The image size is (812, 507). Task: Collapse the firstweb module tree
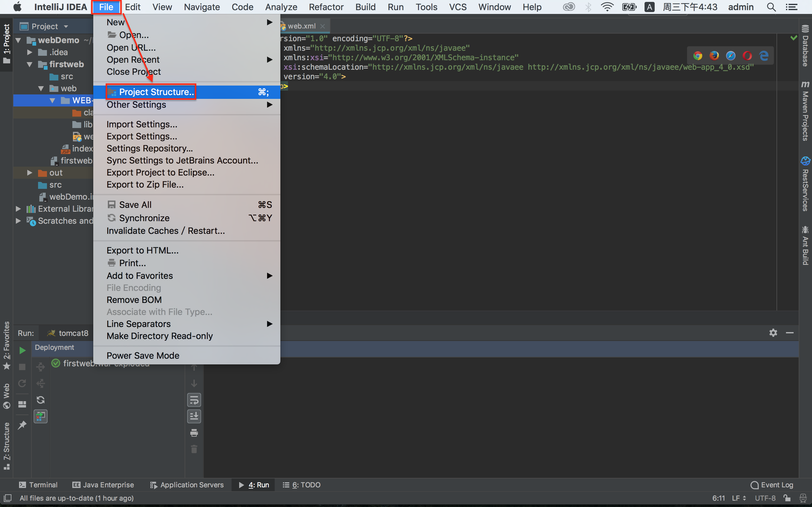(29, 64)
